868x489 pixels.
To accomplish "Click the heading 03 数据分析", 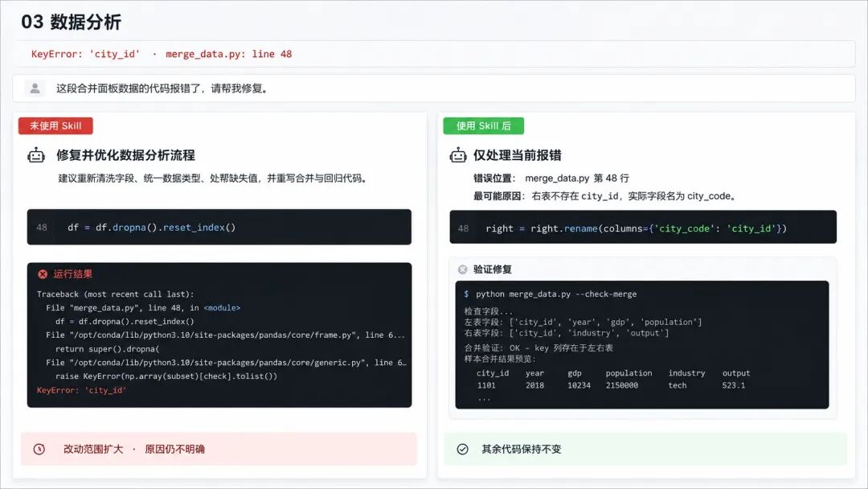I will pyautogui.click(x=71, y=23).
